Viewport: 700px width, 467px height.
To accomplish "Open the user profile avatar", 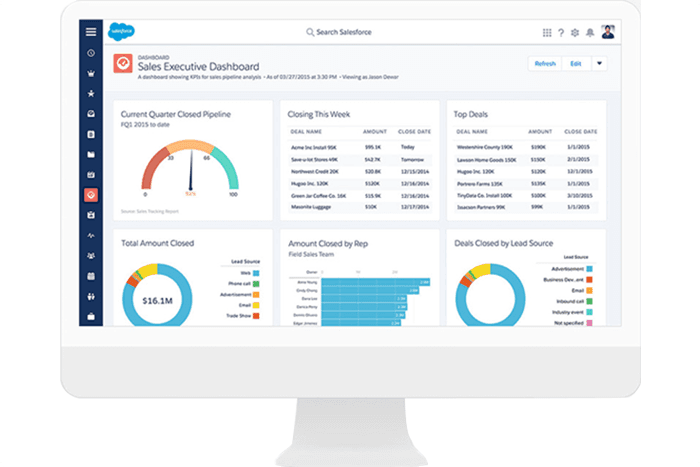I will coord(608,32).
